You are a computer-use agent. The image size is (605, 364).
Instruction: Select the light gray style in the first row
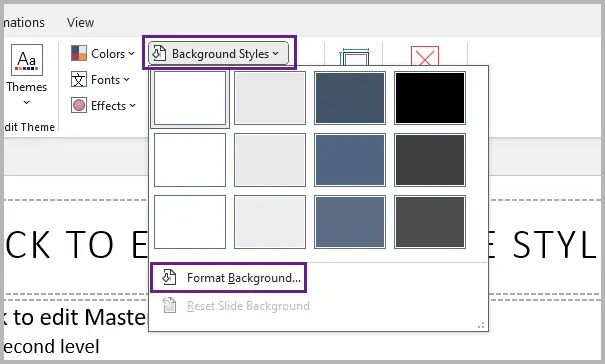click(270, 98)
